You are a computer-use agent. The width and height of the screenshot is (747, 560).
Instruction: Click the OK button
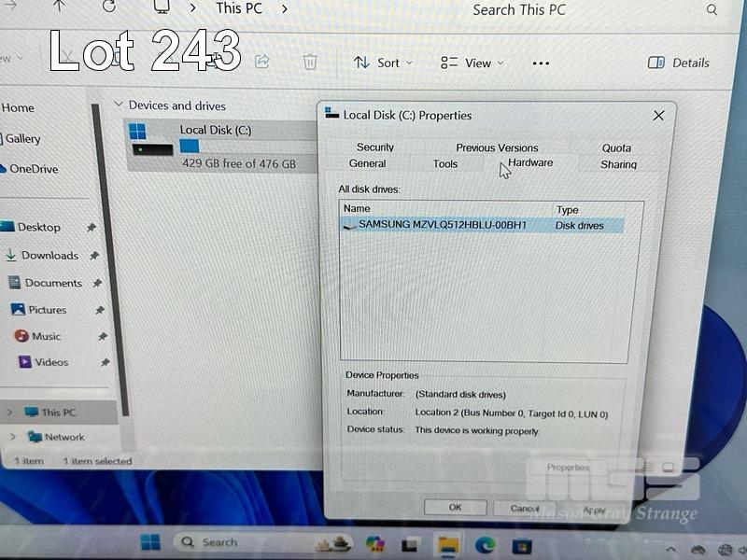pyautogui.click(x=455, y=508)
